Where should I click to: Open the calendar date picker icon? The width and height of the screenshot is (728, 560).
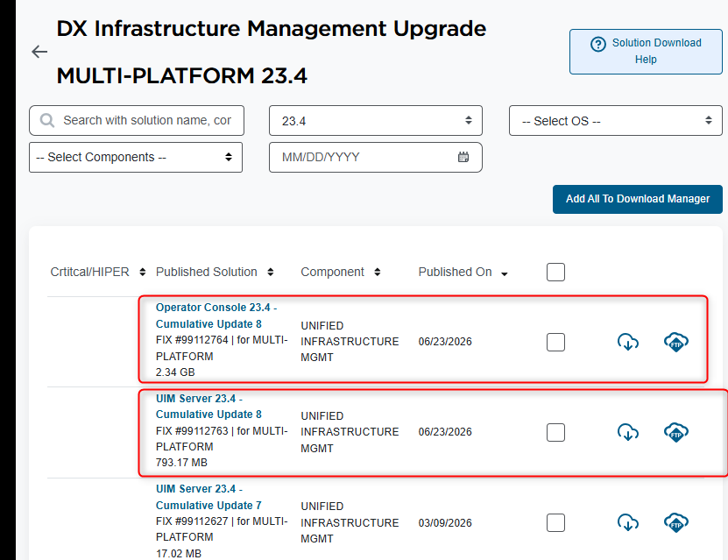(463, 157)
